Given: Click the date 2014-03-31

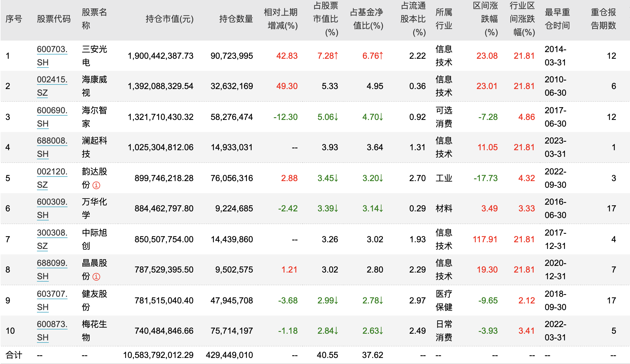Looking at the screenshot, I should (555, 56).
